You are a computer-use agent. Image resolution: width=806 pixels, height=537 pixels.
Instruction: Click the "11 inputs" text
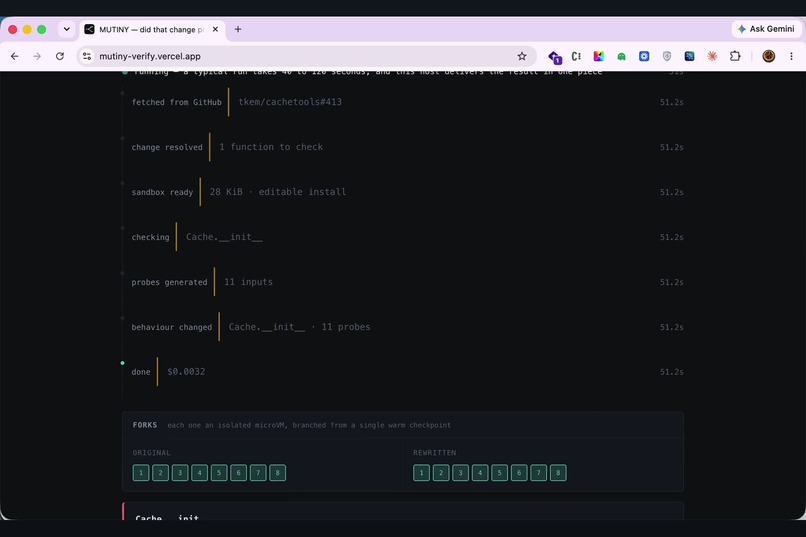pos(248,282)
